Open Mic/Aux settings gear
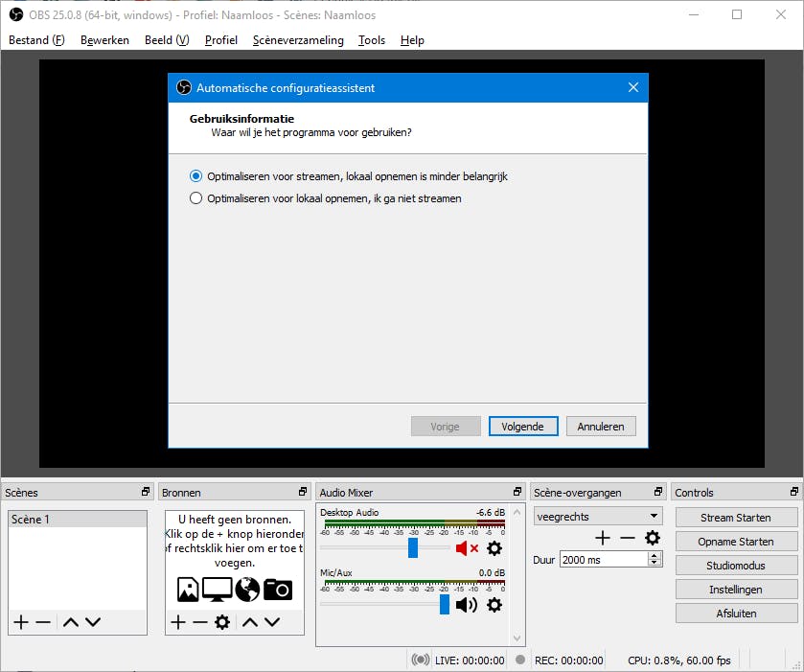804x672 pixels. coord(494,605)
